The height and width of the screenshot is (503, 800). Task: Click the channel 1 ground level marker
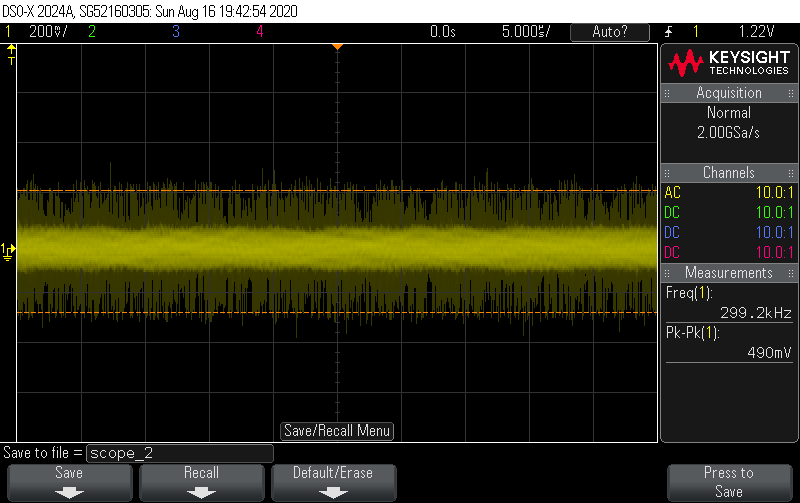tap(8, 252)
